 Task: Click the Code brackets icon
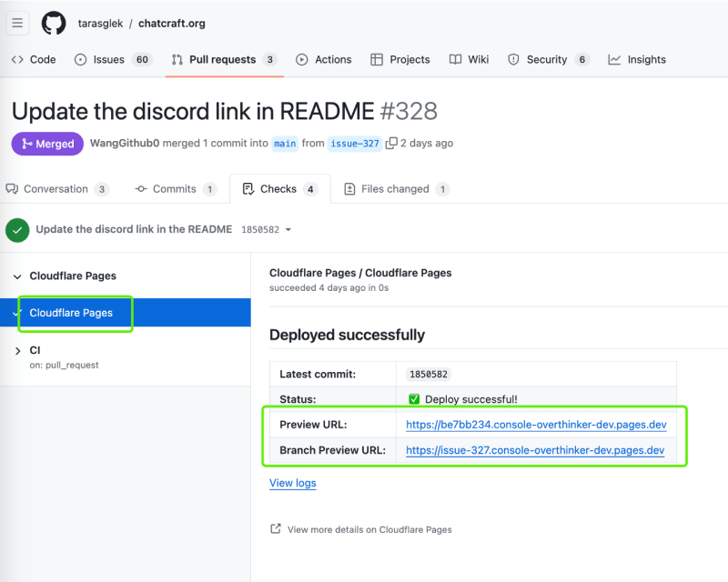click(17, 59)
